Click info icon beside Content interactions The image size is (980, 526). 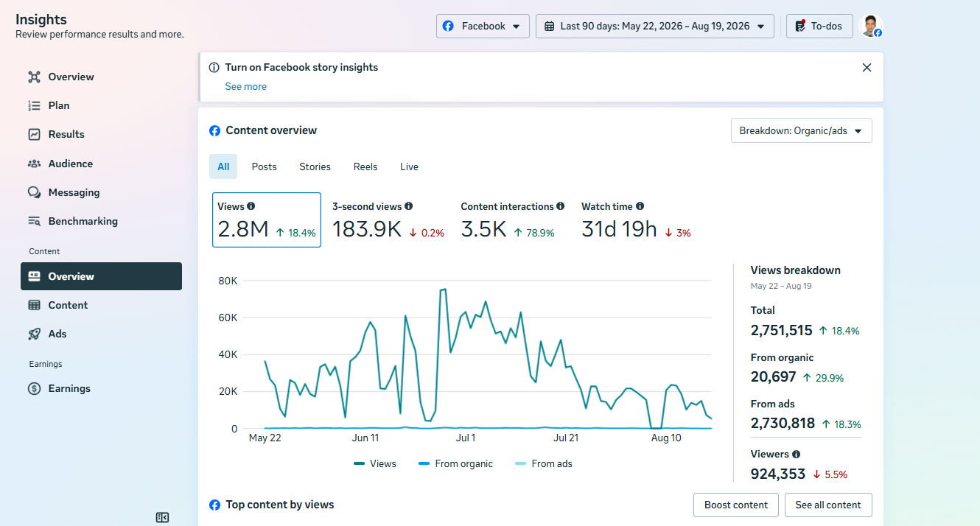pyautogui.click(x=561, y=206)
